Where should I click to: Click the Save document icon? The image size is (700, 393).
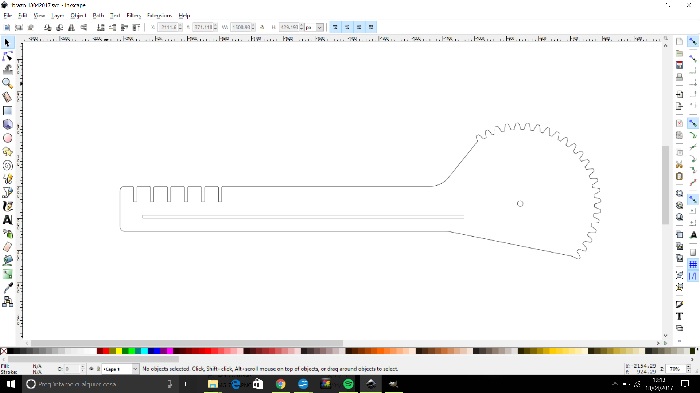pos(679,65)
